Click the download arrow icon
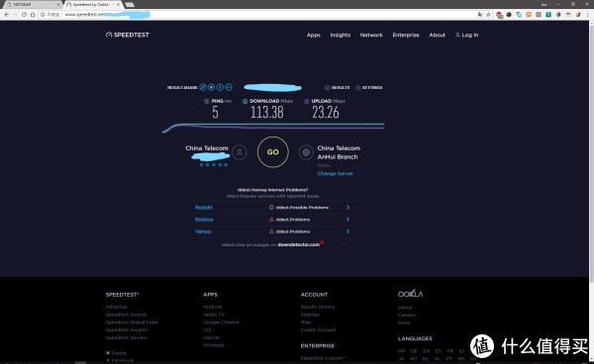 tap(245, 101)
